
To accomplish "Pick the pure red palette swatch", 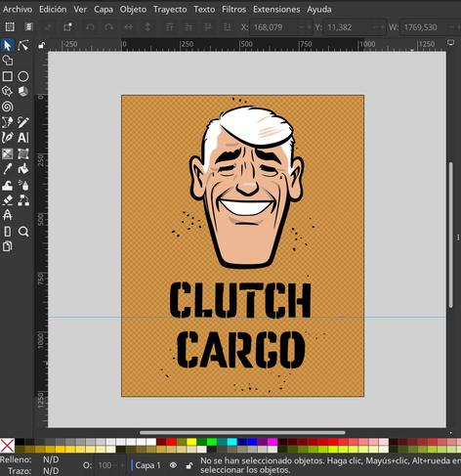I will [x=172, y=442].
